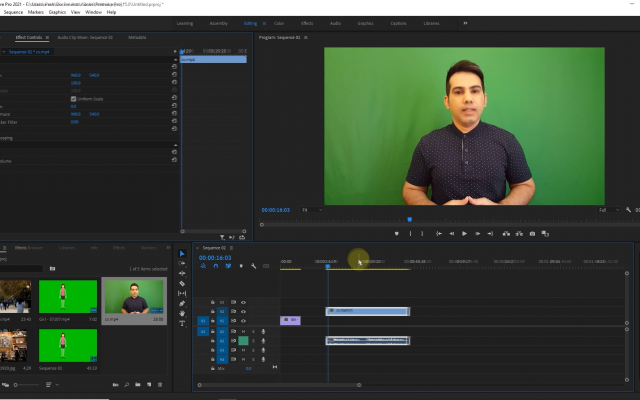Open the Sequence menu

13,12
